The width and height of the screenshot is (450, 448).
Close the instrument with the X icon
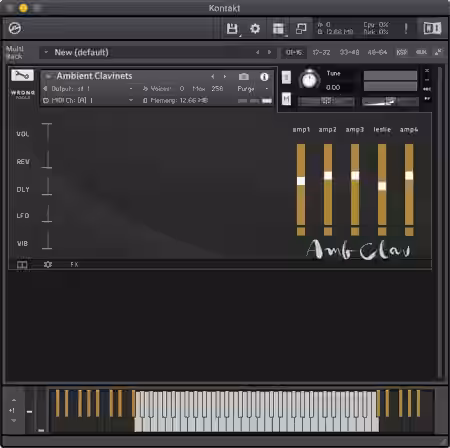point(427,71)
